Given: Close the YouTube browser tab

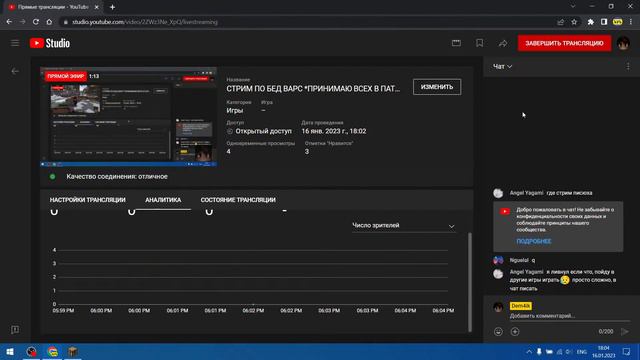Looking at the screenshot, I should (x=97, y=7).
